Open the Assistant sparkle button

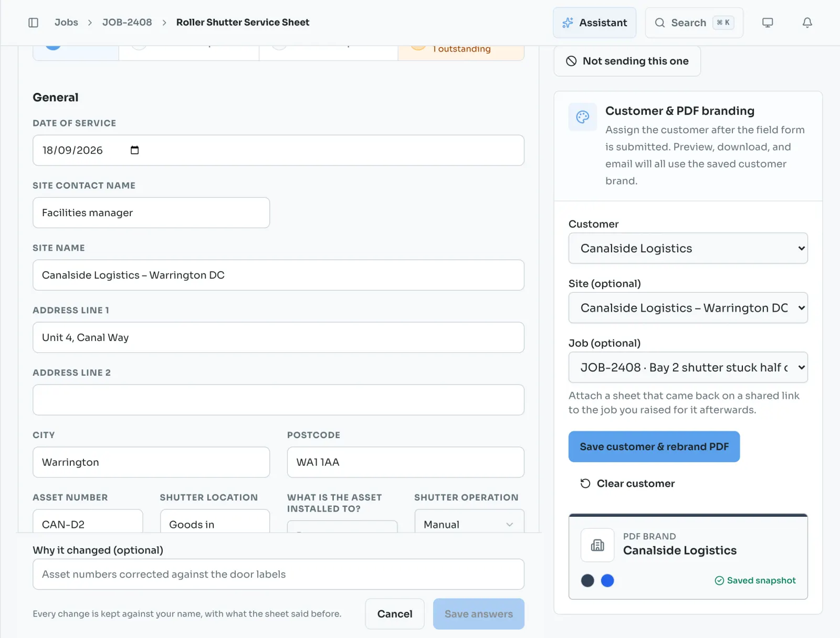click(594, 23)
